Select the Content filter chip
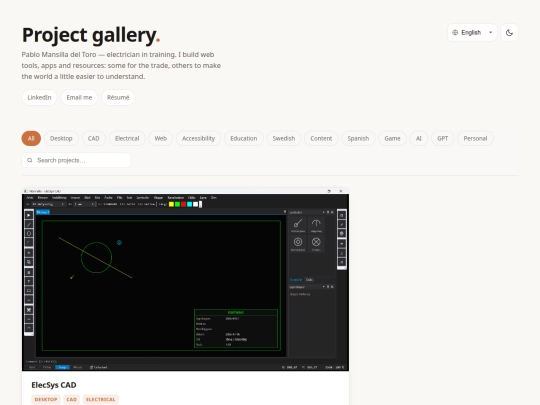This screenshot has width=540, height=405. point(321,138)
